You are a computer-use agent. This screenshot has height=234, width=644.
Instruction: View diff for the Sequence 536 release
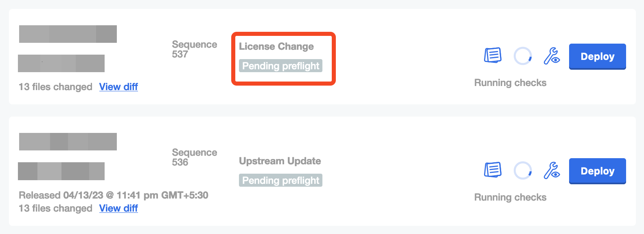click(x=118, y=208)
